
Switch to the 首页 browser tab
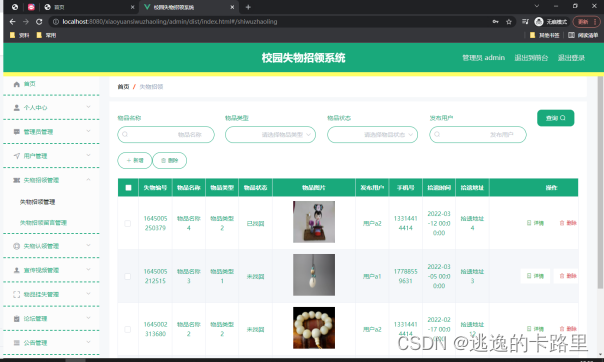point(89,7)
